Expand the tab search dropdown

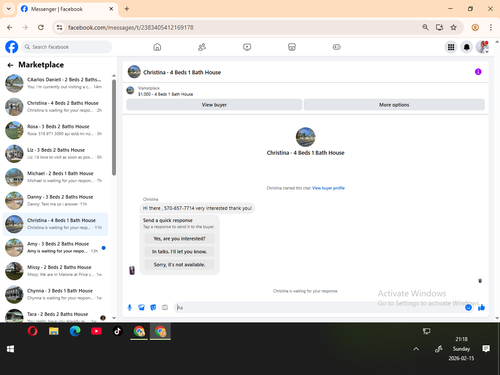9,9
